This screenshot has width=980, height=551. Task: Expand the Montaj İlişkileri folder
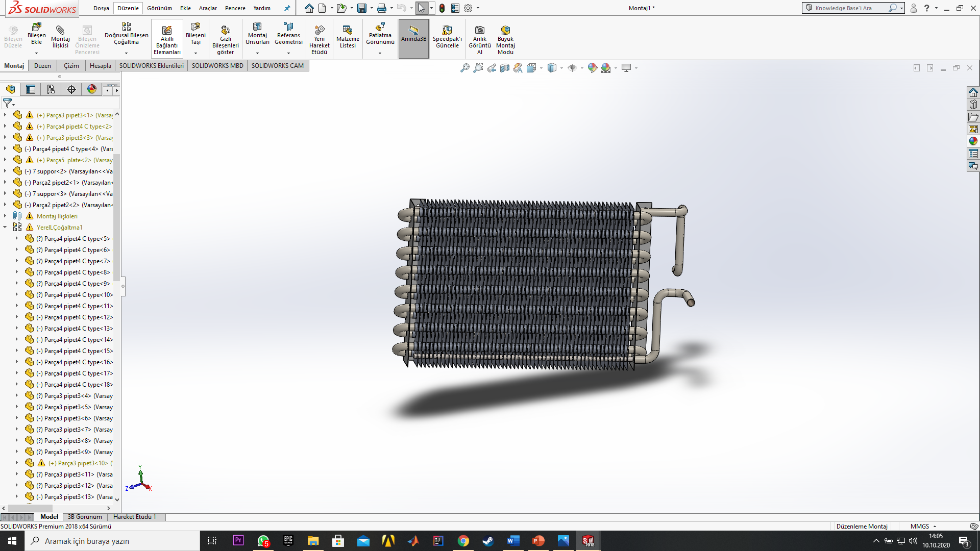5,216
